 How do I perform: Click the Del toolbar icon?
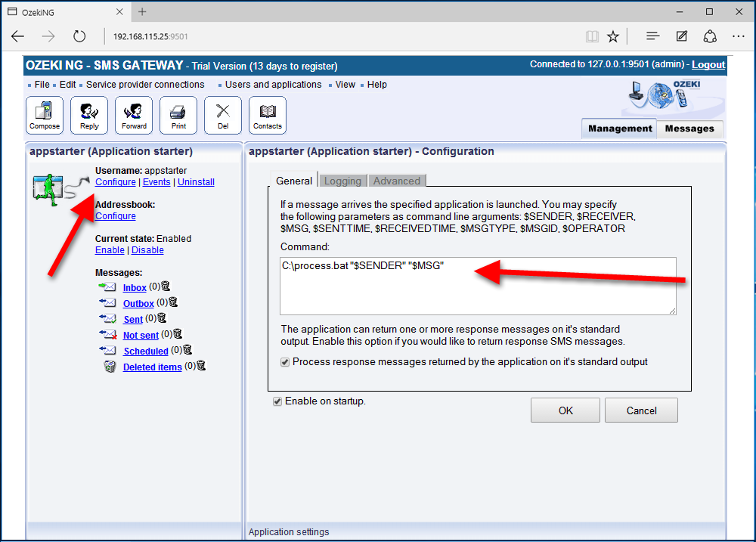[x=223, y=116]
